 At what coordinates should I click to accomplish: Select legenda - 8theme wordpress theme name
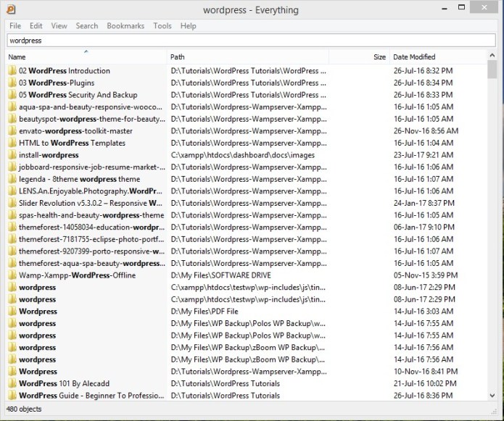coord(79,179)
